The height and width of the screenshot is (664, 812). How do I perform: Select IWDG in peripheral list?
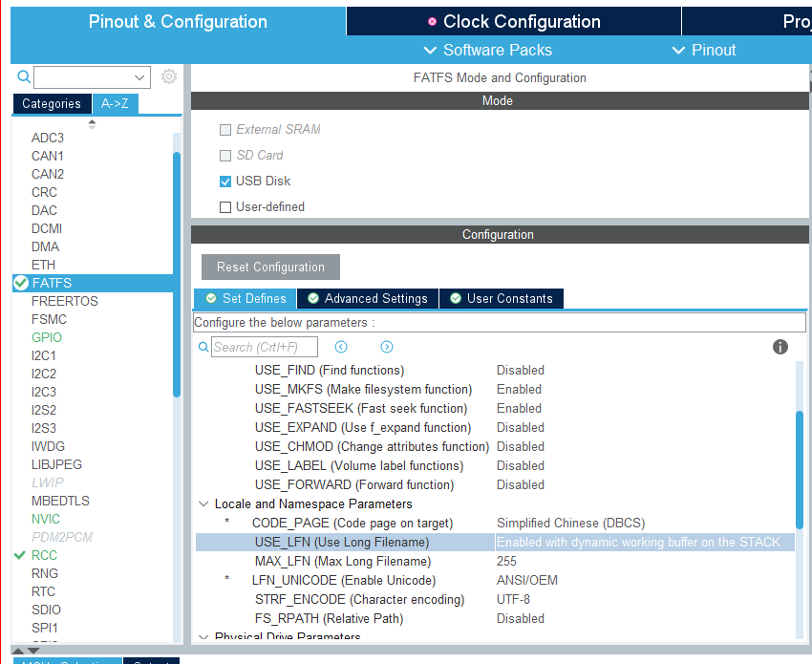coord(48,446)
